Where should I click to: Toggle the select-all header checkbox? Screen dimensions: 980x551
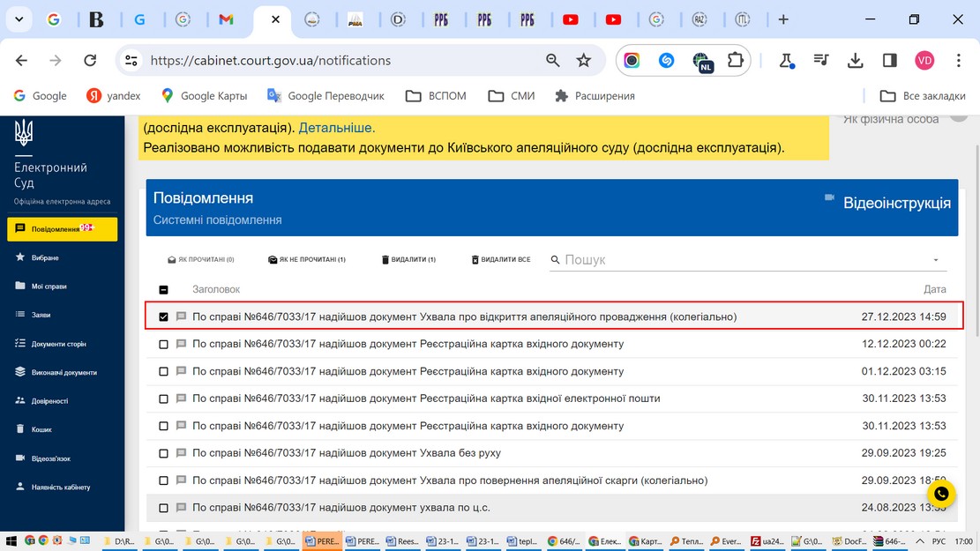164,290
